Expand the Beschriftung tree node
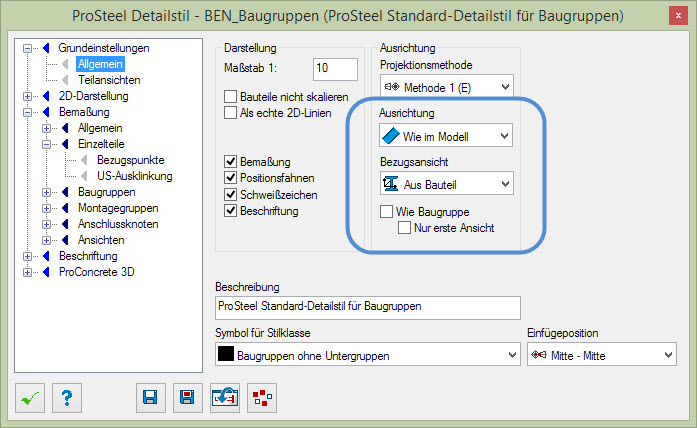 (x=28, y=256)
